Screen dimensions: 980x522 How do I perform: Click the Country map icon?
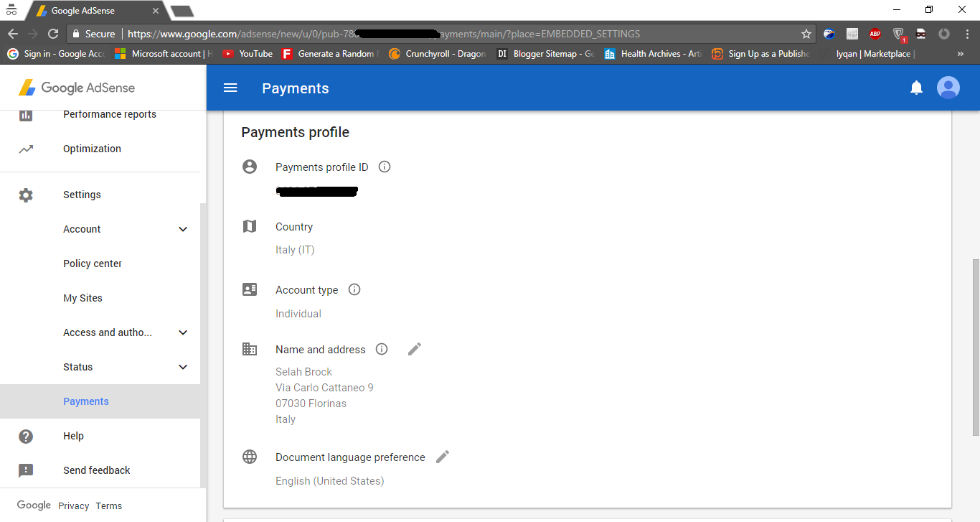tap(250, 226)
